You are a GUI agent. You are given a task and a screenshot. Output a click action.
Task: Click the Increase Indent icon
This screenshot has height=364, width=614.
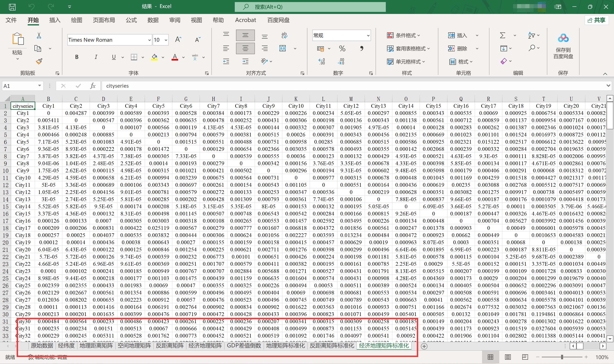(x=245, y=61)
